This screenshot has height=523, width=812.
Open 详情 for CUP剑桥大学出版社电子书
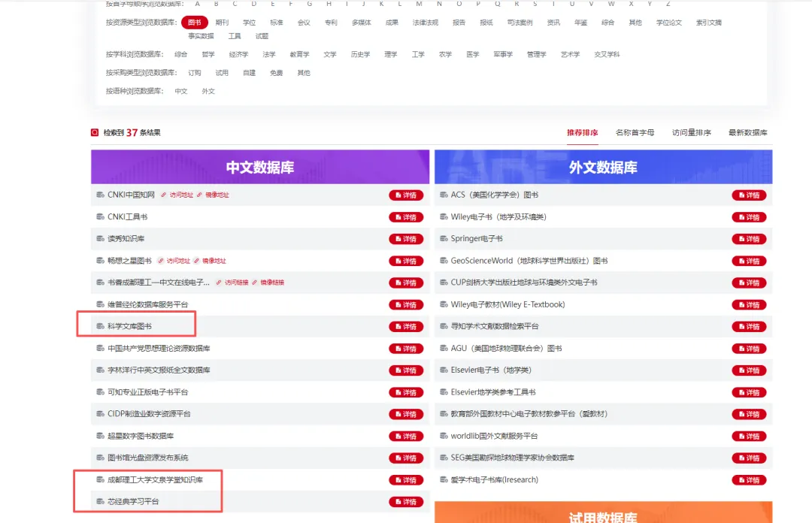(749, 283)
